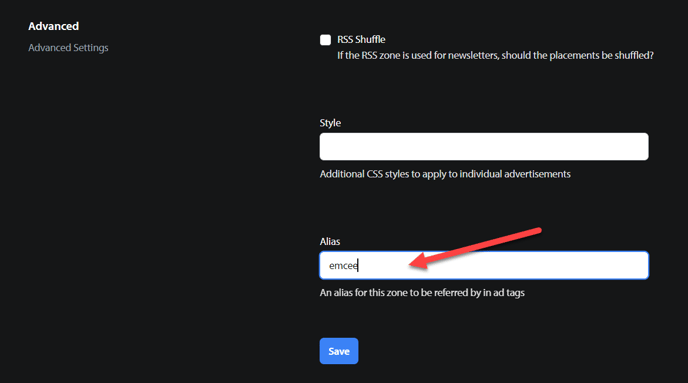The height and width of the screenshot is (383, 688).
Task: Click the RSS zone newsletters description text
Action: [495, 56]
